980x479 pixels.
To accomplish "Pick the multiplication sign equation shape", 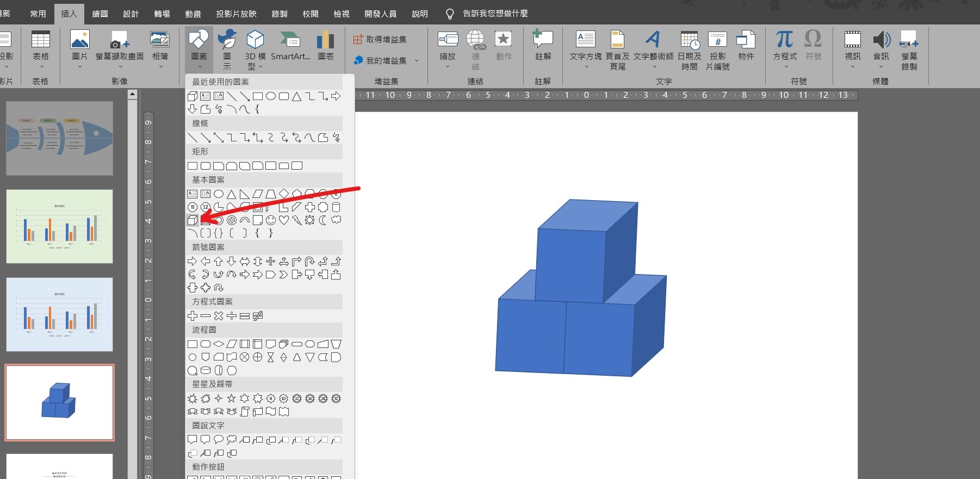I will [219, 316].
